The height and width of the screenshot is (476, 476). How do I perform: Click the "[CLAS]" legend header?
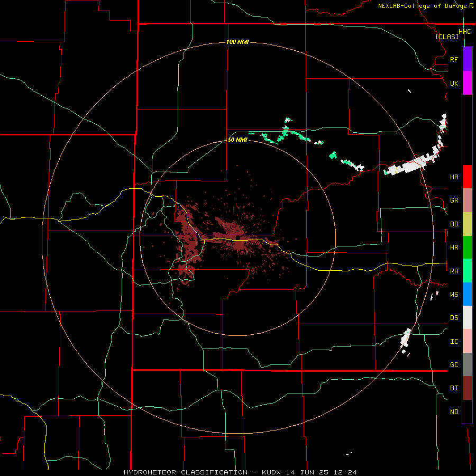[447, 36]
